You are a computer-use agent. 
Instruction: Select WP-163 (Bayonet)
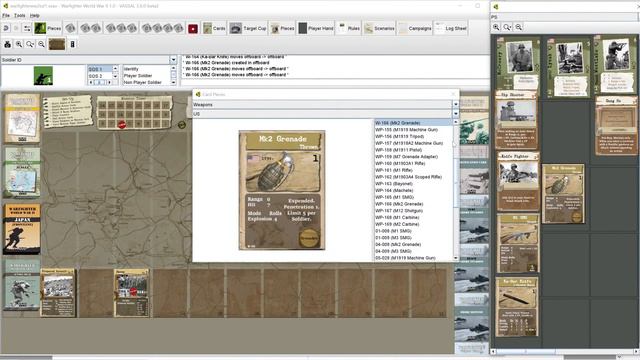click(413, 184)
